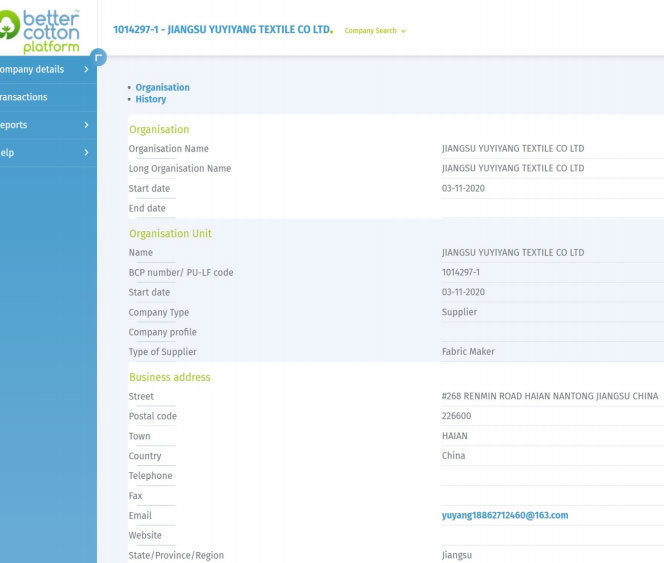
Task: Expand the Company details menu chevron
Action: pyautogui.click(x=86, y=69)
